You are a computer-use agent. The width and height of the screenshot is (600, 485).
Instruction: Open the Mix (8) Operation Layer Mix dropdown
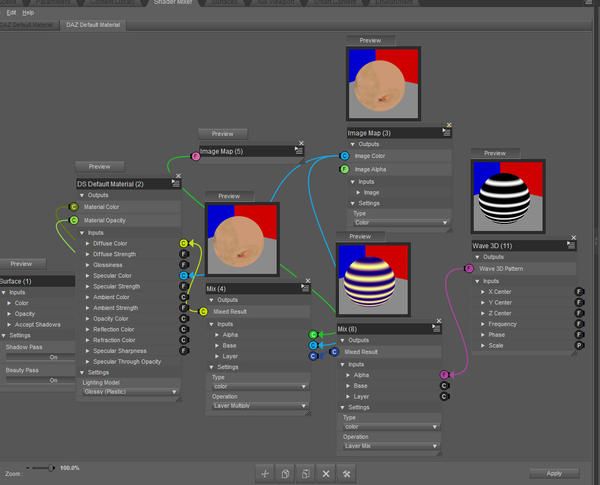391,446
